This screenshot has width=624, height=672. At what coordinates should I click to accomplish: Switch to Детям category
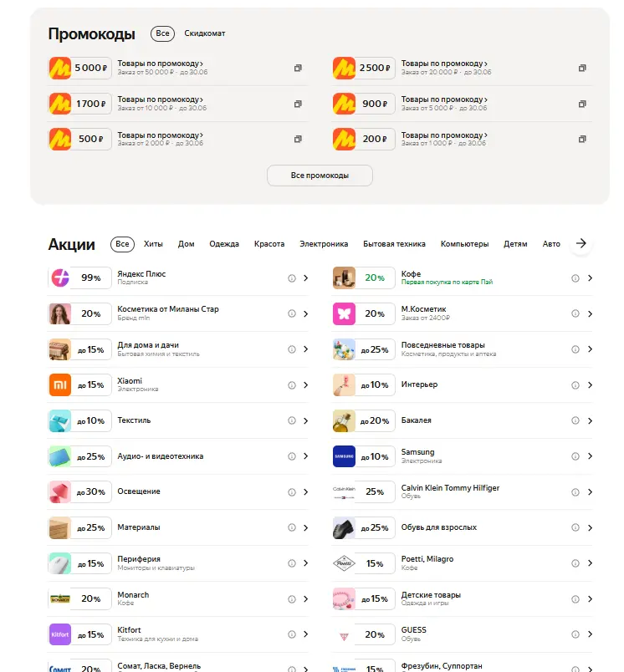[515, 244]
